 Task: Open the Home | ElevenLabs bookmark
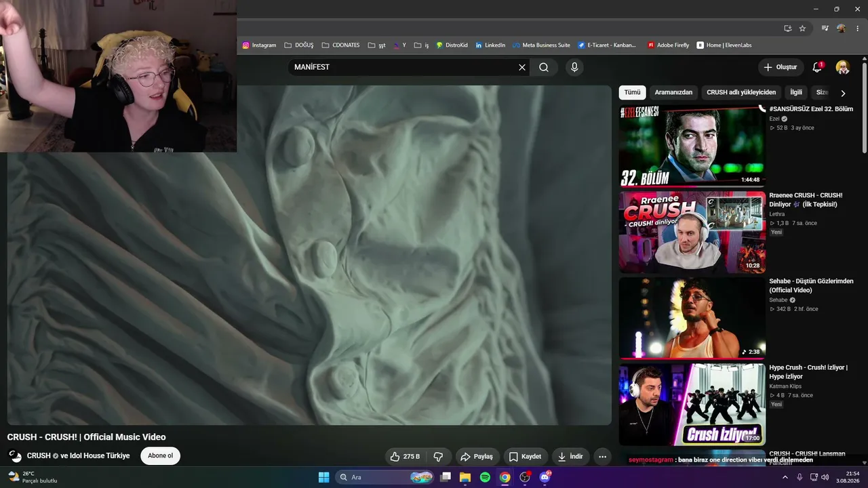click(x=724, y=45)
